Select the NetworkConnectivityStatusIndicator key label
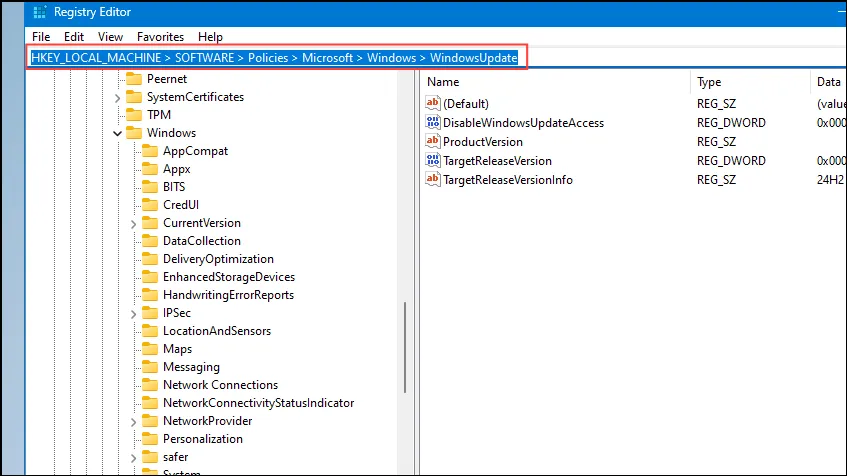This screenshot has width=847, height=476. (258, 403)
